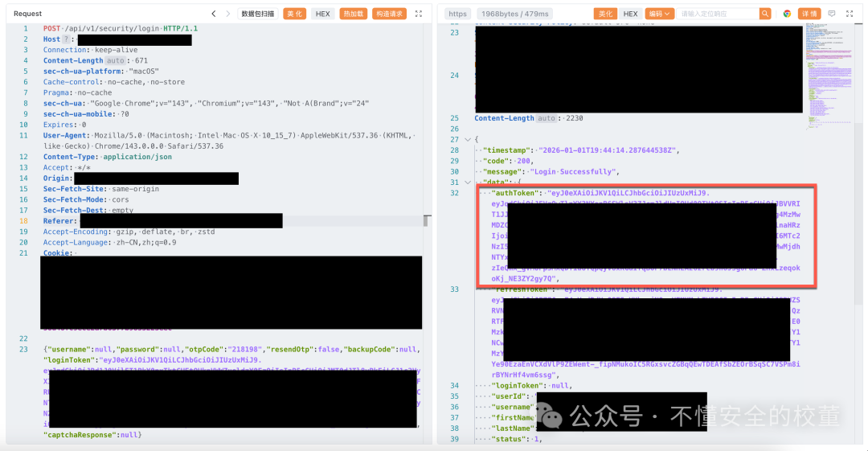Switch Request view to HEX
The width and height of the screenshot is (868, 451).
(323, 14)
